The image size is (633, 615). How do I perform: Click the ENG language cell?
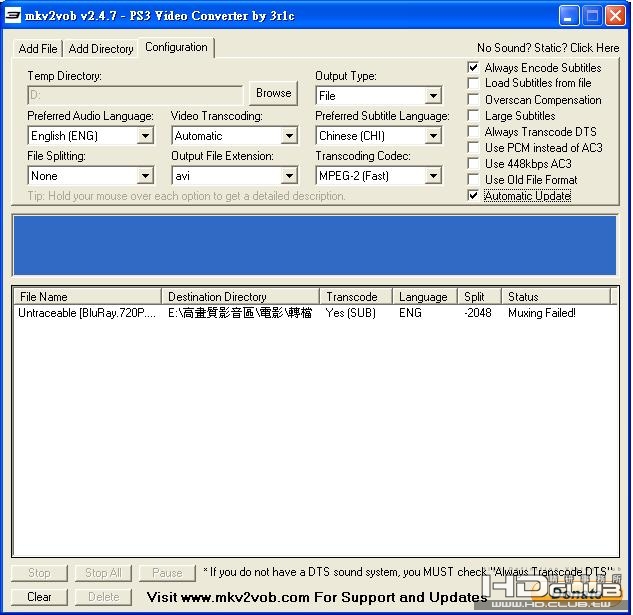point(410,313)
